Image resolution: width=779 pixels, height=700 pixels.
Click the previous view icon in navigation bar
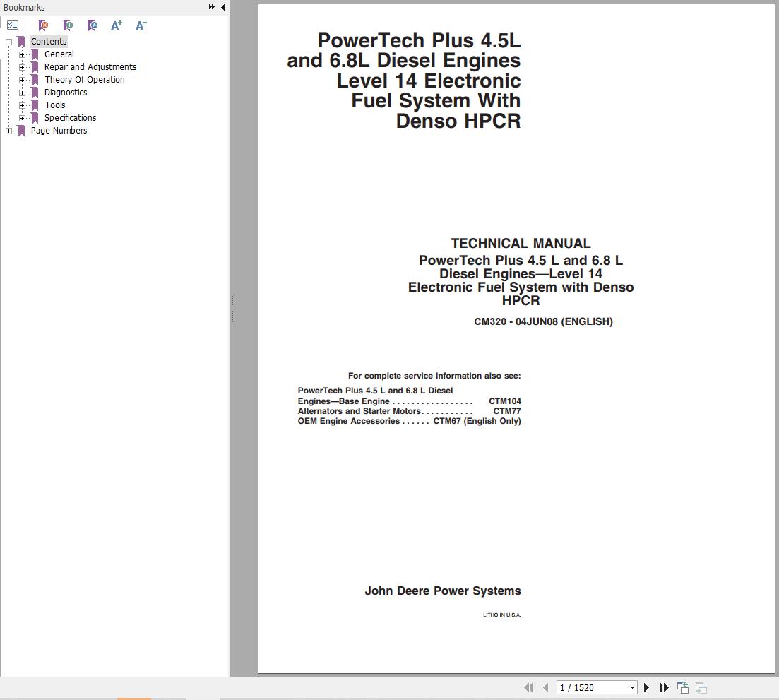[x=683, y=687]
